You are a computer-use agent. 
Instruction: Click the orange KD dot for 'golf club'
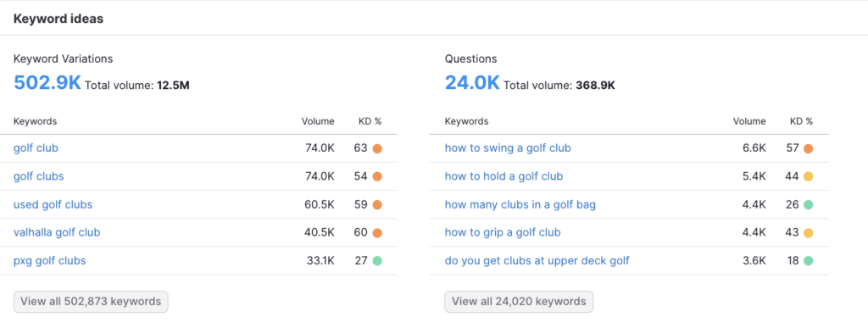(x=377, y=148)
